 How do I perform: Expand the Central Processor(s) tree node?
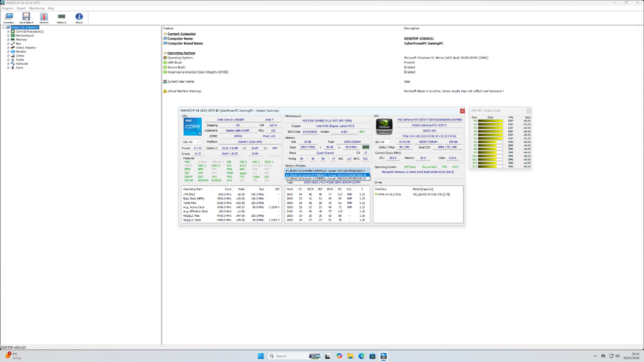[8, 31]
